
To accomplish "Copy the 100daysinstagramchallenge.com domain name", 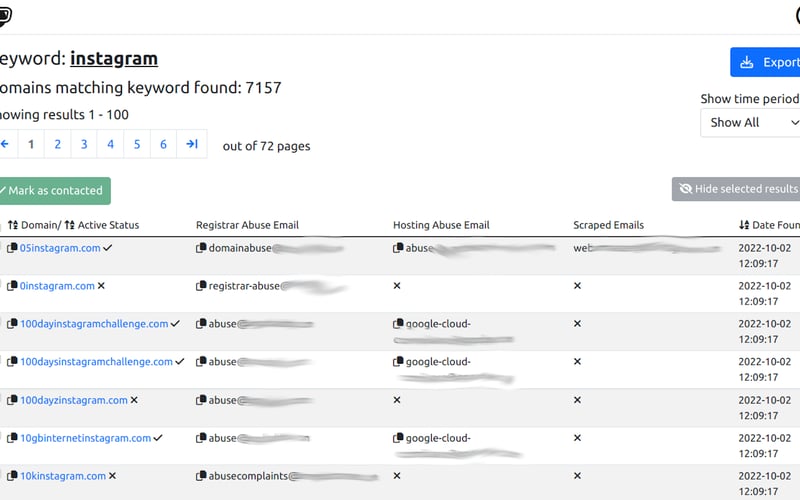I will pyautogui.click(x=12, y=361).
